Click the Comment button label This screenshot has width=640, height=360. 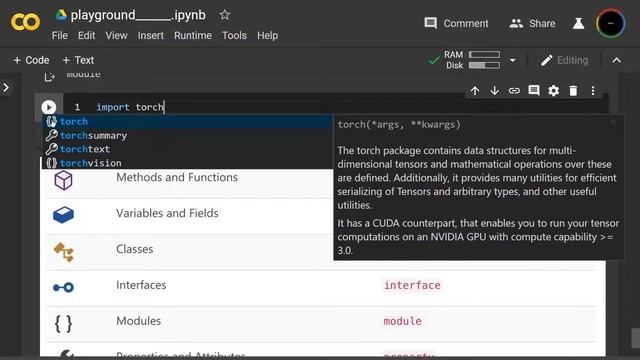(x=466, y=24)
